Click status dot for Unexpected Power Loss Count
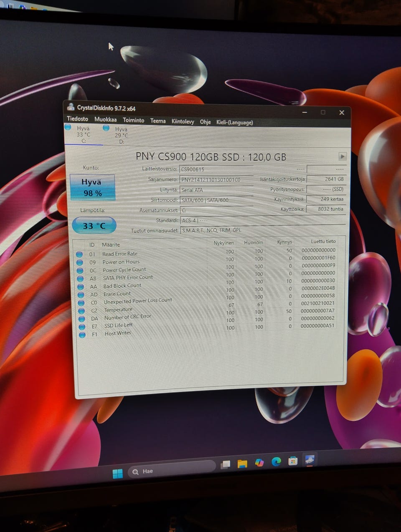 (81, 303)
